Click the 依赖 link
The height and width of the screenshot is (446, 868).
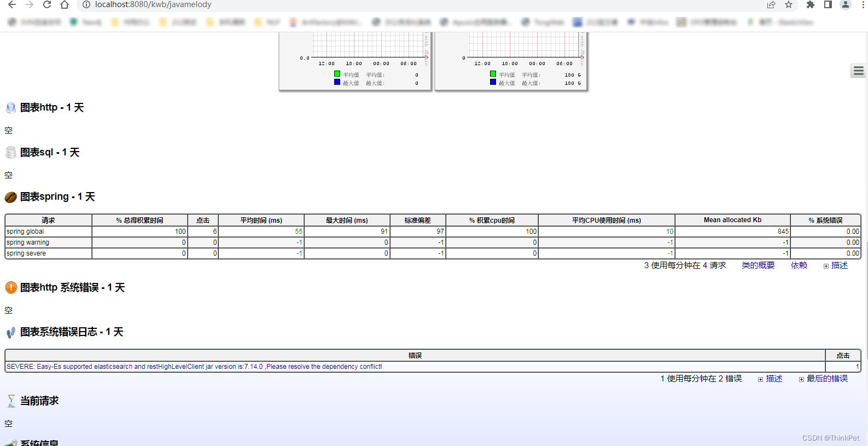coord(799,265)
